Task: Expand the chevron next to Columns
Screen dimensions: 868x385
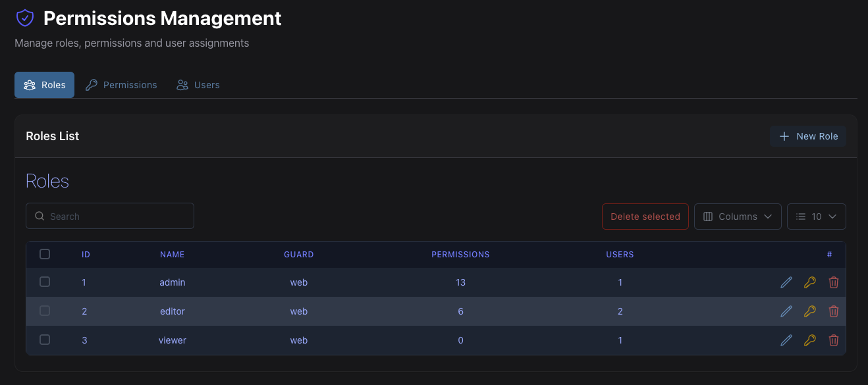Action: pyautogui.click(x=768, y=216)
